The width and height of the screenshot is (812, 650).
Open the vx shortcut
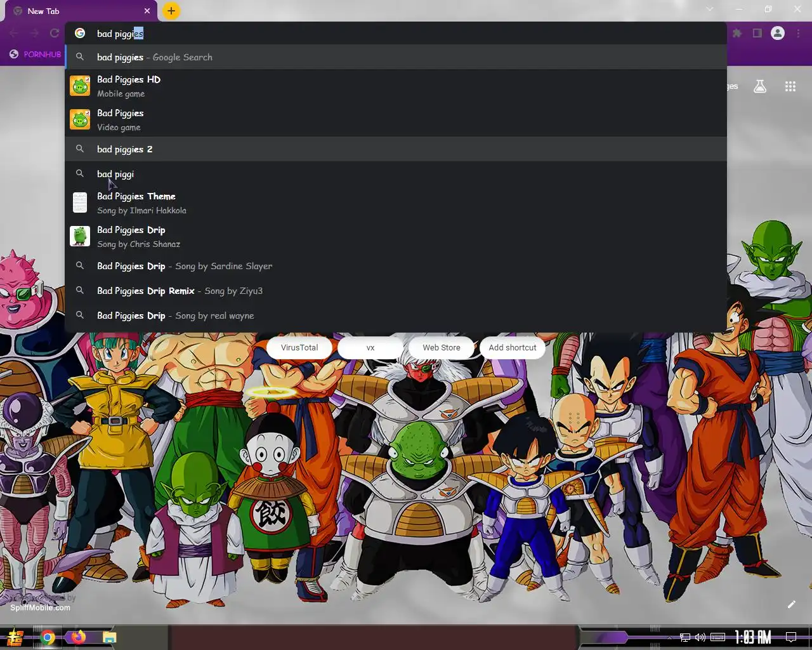pos(370,347)
